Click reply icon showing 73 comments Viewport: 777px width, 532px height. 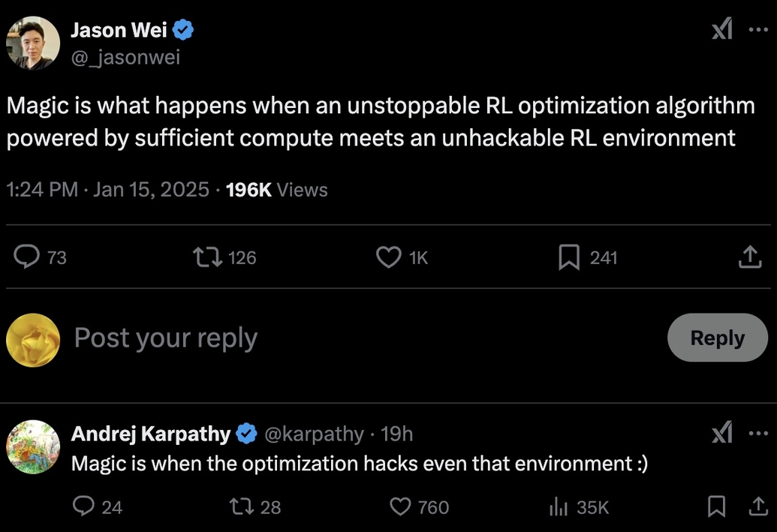tap(27, 257)
